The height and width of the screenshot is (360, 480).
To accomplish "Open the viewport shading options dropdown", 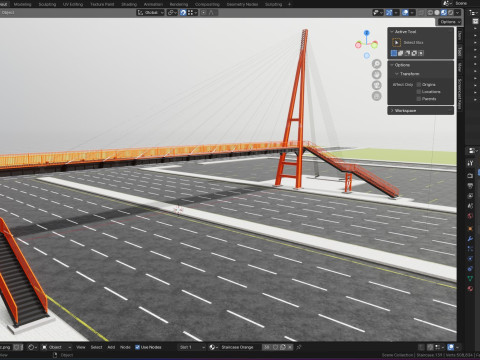I will point(458,12).
